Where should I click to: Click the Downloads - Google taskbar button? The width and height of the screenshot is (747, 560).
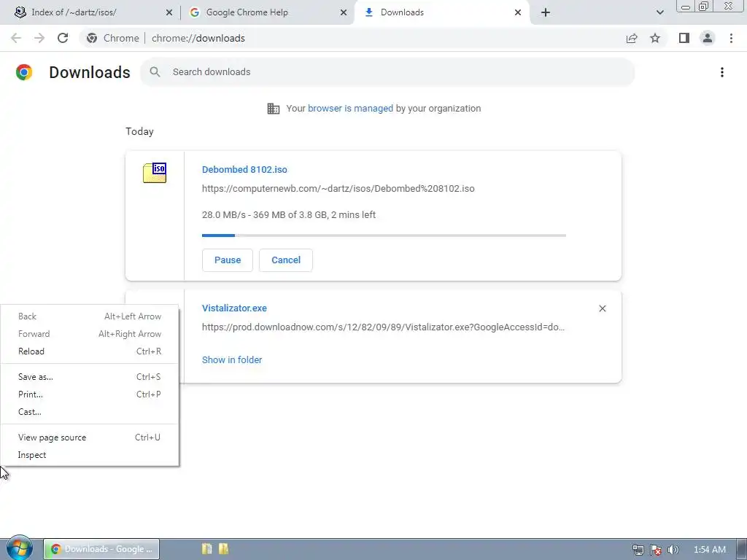point(101,549)
